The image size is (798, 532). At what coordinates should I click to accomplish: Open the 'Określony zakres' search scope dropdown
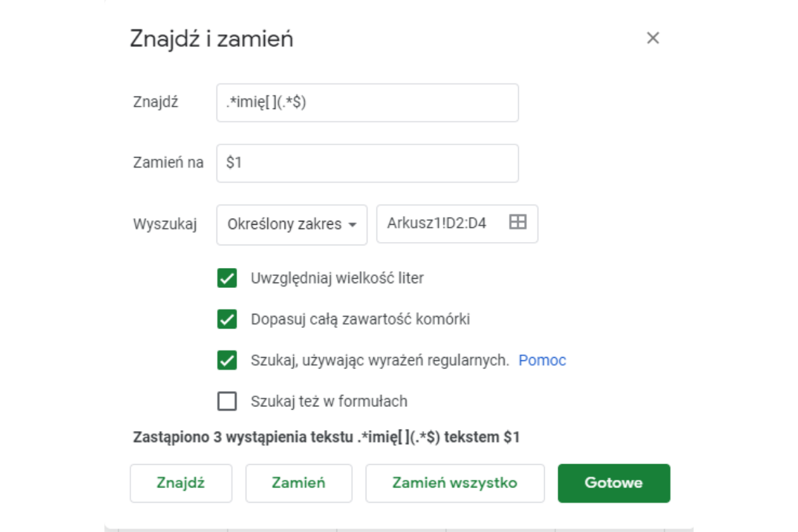(292, 224)
